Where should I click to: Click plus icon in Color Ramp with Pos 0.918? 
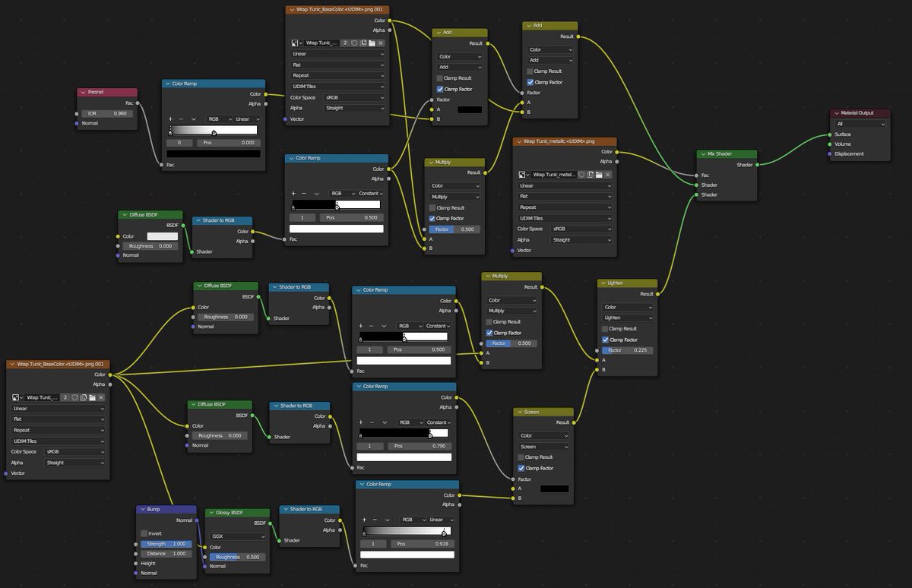pos(364,520)
